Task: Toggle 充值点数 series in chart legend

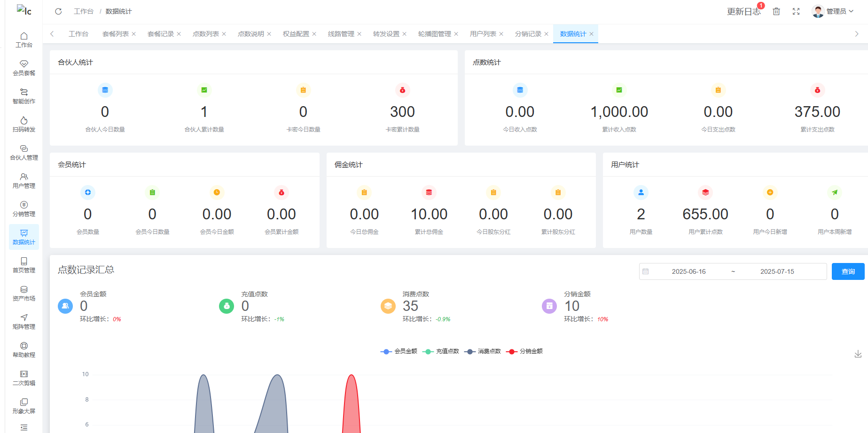Action: click(441, 351)
